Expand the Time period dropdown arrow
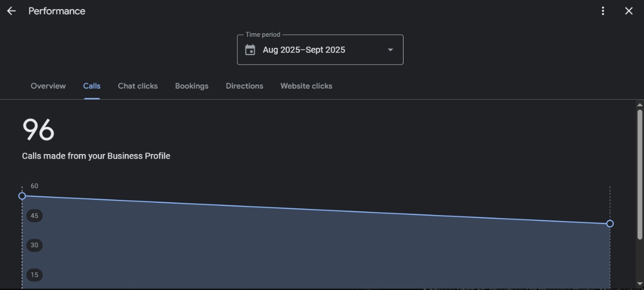The width and height of the screenshot is (644, 290). pyautogui.click(x=390, y=50)
